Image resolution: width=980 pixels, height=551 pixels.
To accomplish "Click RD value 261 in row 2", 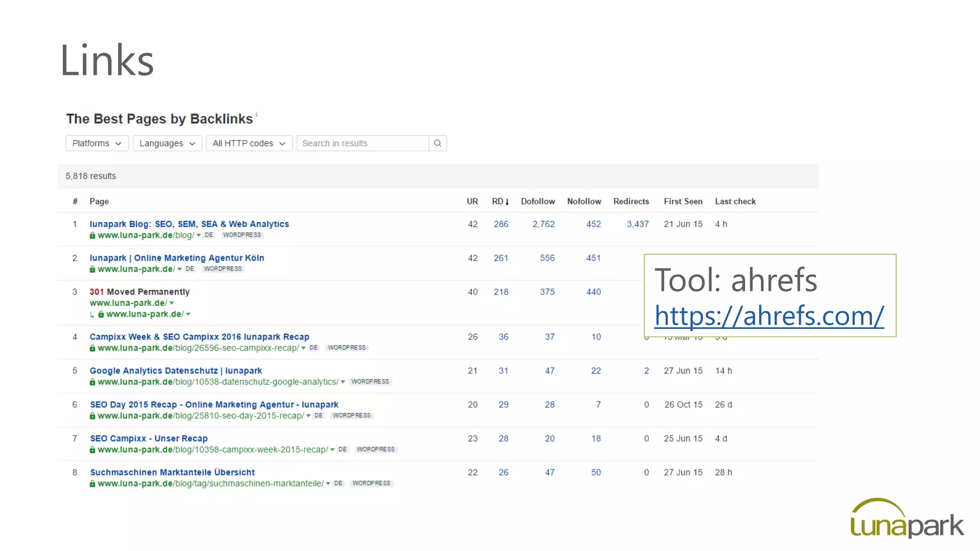I will 501,258.
